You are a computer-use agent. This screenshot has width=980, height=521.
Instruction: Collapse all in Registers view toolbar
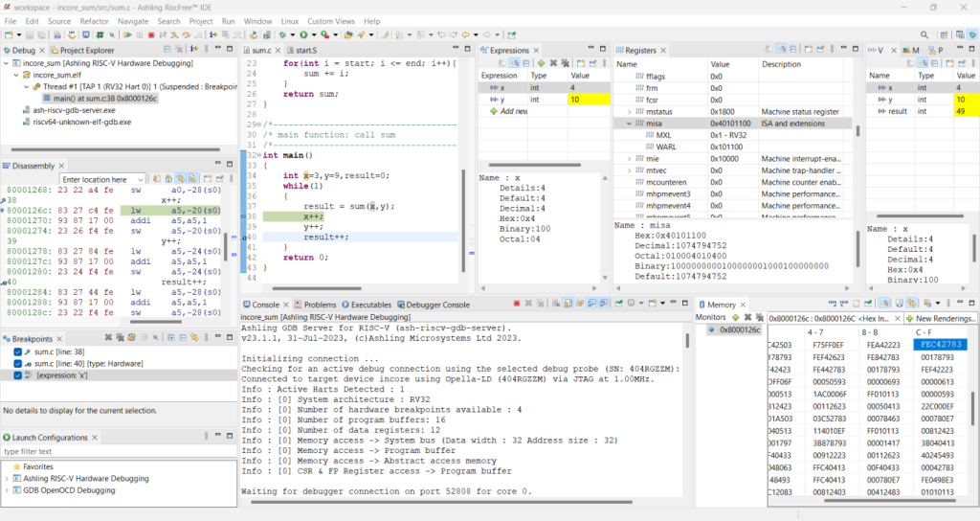pyautogui.click(x=793, y=50)
